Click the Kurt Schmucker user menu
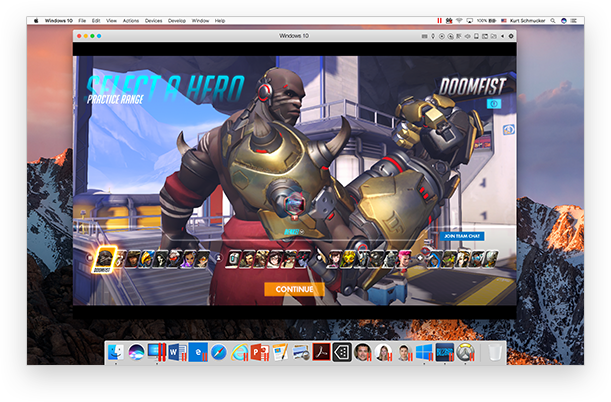Screen dimensions: 611x402 pos(527,21)
